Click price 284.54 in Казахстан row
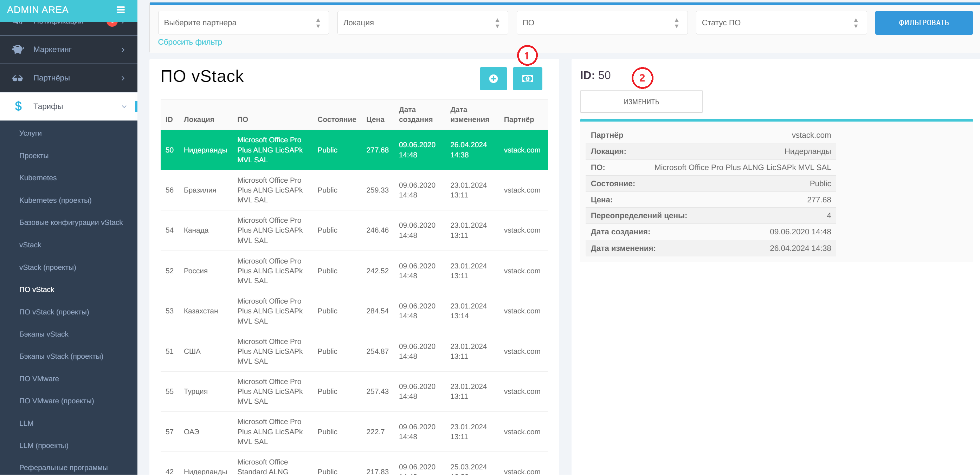Viewport: 980px width, 475px height. coord(378,311)
